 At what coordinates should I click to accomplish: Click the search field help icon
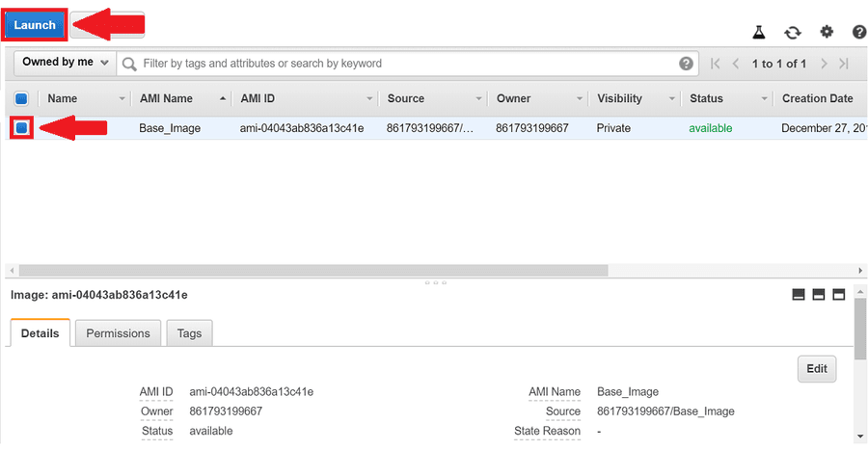(686, 64)
